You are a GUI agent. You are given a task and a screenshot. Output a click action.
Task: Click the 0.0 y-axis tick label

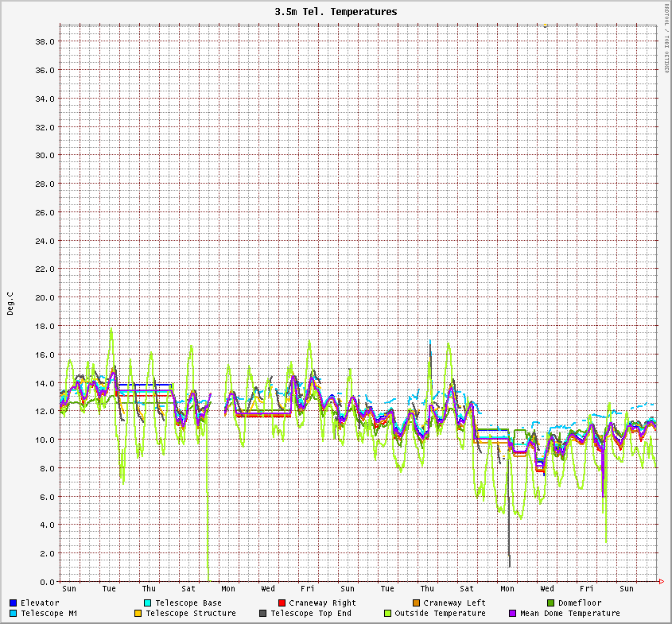point(47,582)
